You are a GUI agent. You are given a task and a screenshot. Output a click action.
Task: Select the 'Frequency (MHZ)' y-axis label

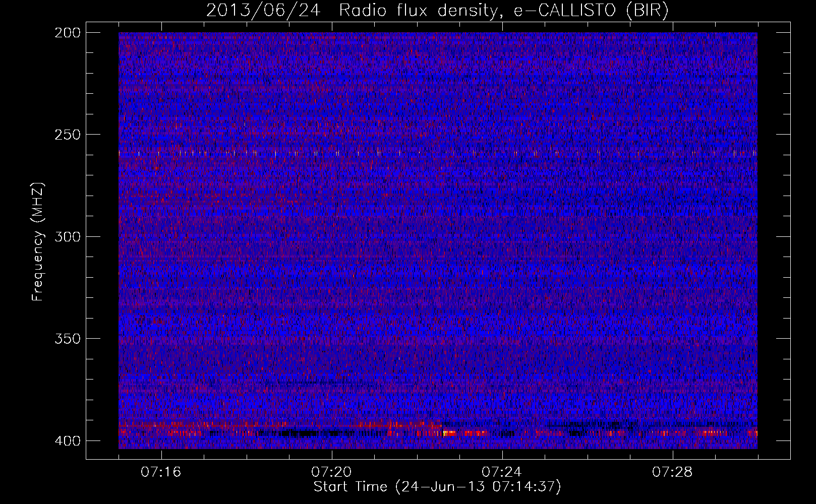(38, 241)
